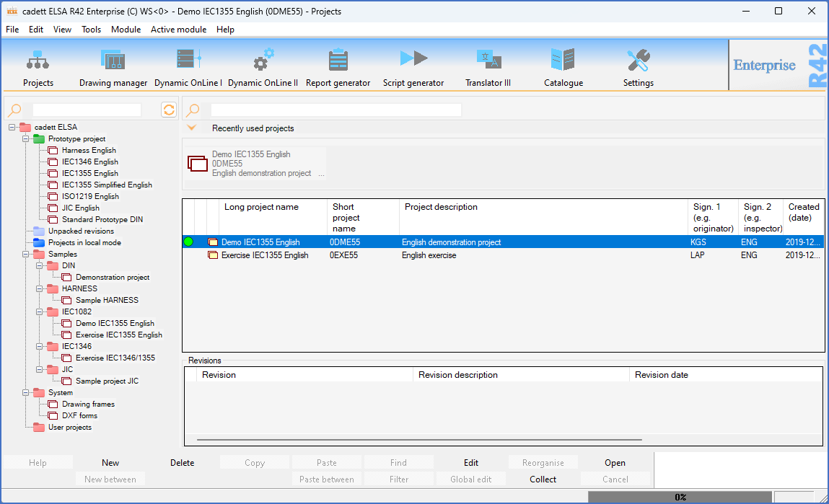
Task: Click the refresh icon beside tree search
Action: click(169, 110)
